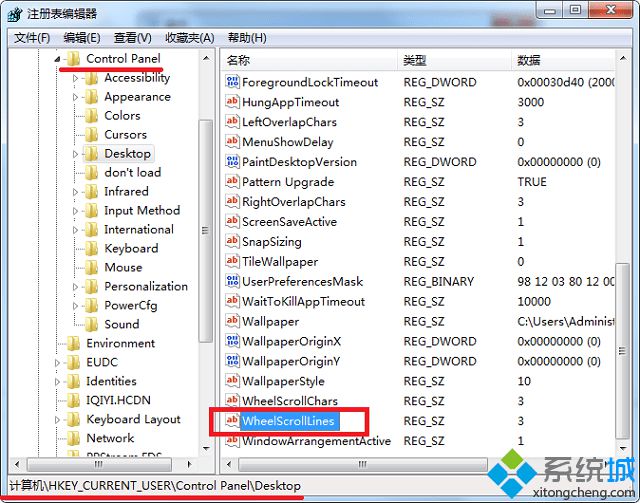Screen dimensions: 640x503
Task: Click the Colors folder icon
Action: [91, 116]
